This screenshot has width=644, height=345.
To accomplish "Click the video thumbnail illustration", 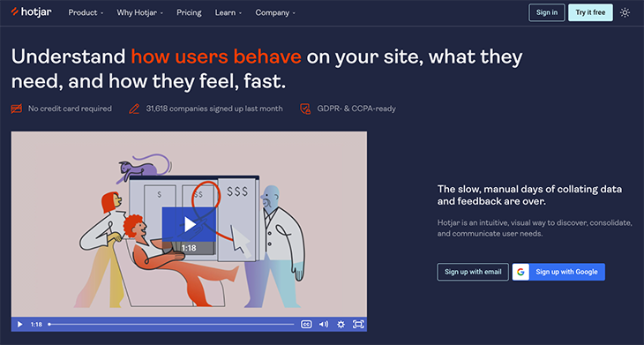I will (189, 224).
